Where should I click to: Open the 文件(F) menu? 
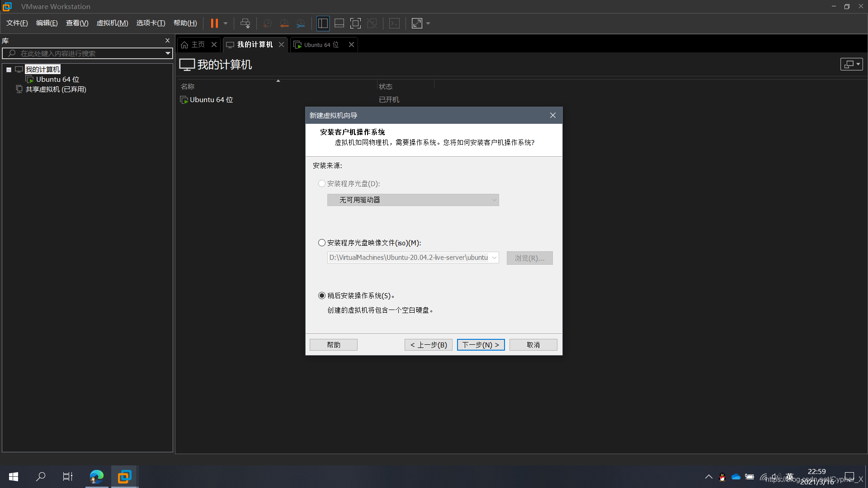click(17, 23)
